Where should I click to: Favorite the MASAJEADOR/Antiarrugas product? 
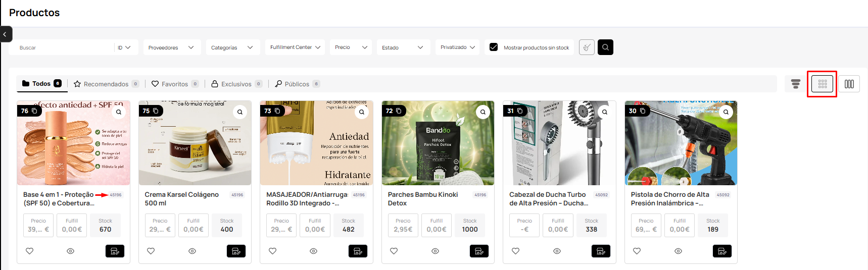pyautogui.click(x=272, y=251)
